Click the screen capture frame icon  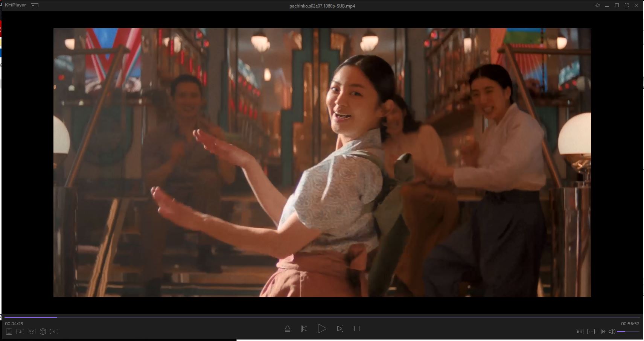tap(54, 332)
